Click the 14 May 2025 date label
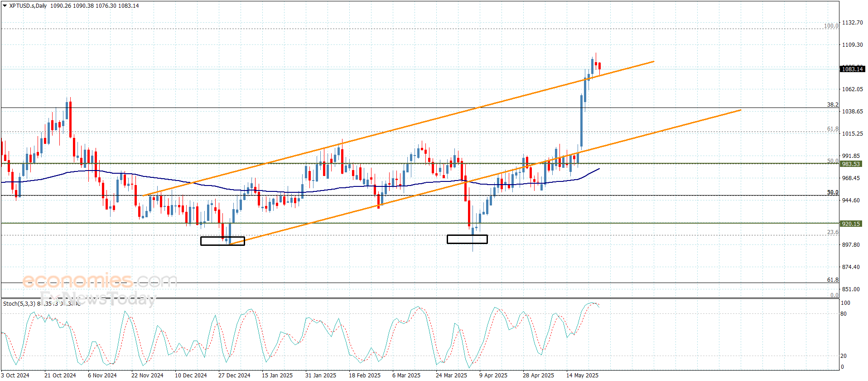Viewport: 868px width, 381px height. (x=582, y=375)
